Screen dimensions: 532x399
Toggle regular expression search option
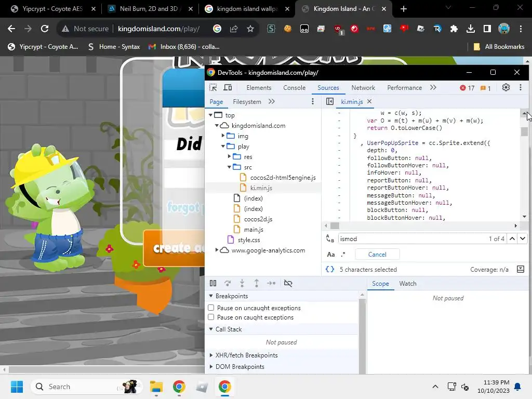343,255
